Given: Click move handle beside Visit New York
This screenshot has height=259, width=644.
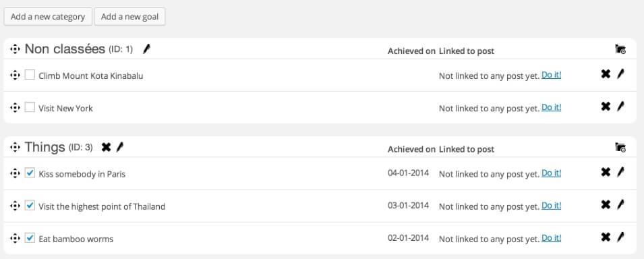Looking at the screenshot, I should click(15, 108).
